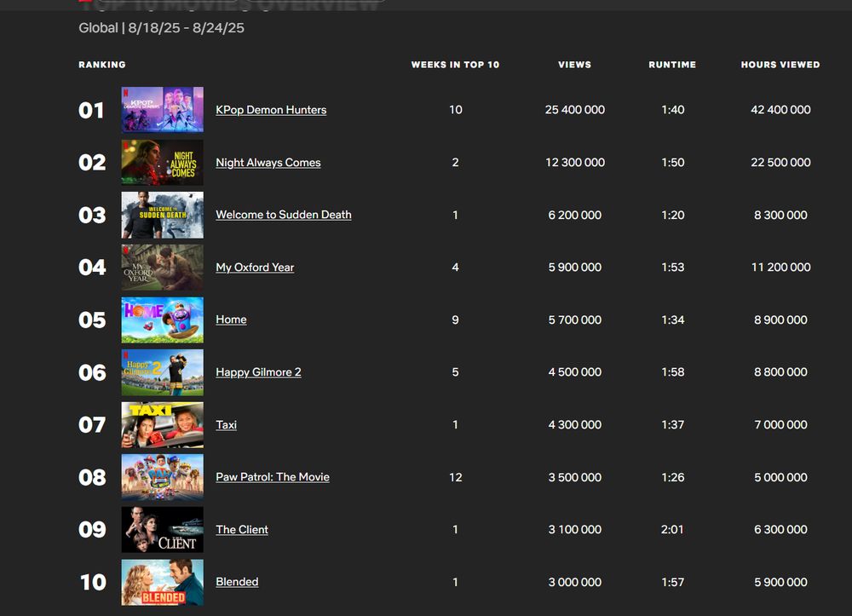The image size is (852, 616).
Task: Click the Home poster thumbnail
Action: pos(163,320)
